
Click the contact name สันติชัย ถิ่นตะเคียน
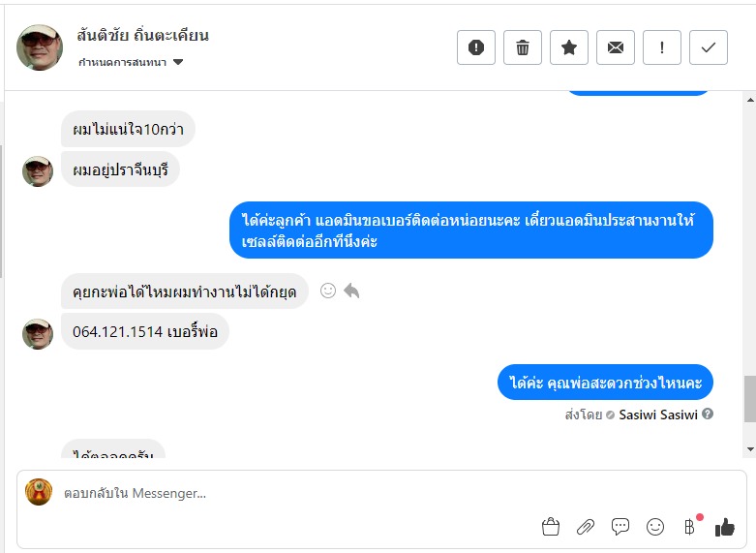[143, 36]
